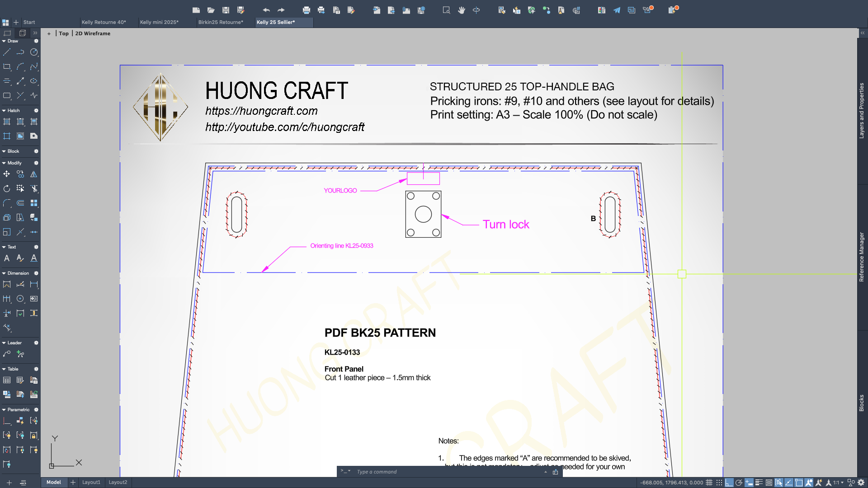Collapse the Text panel
This screenshot has height=488, width=868.
pos(4,247)
